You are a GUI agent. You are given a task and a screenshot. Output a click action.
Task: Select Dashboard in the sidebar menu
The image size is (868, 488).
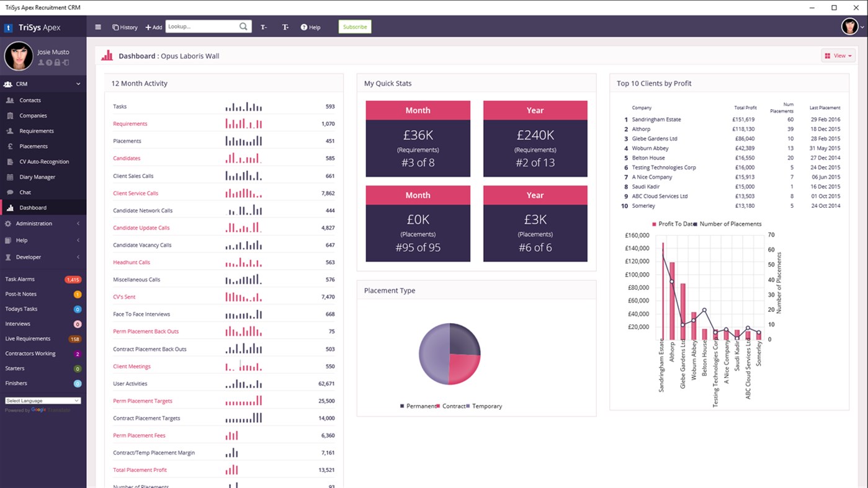pos(34,207)
